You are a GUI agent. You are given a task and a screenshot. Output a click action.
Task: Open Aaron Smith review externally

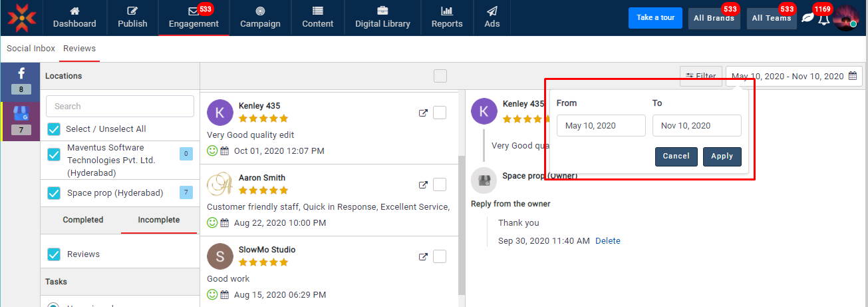tap(423, 185)
